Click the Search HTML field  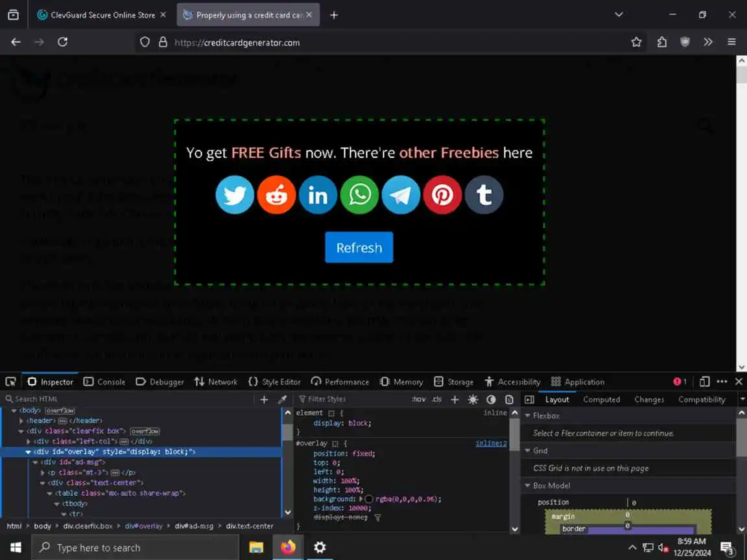tap(131, 399)
